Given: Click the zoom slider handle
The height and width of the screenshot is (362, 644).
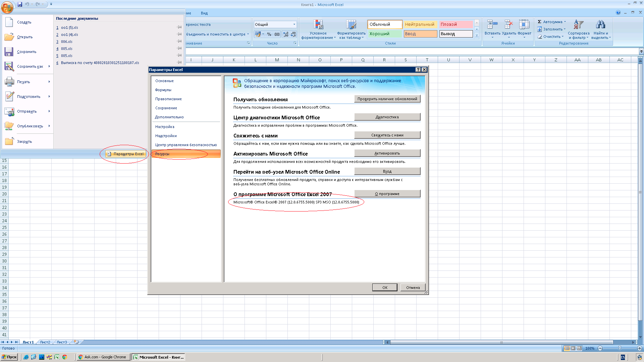Looking at the screenshot, I should pos(620,348).
